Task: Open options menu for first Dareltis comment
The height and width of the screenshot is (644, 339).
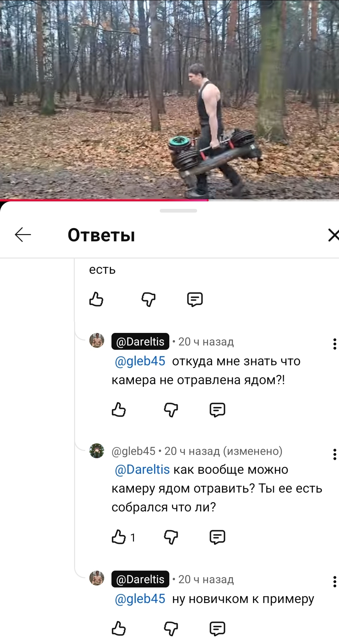Action: 335,344
